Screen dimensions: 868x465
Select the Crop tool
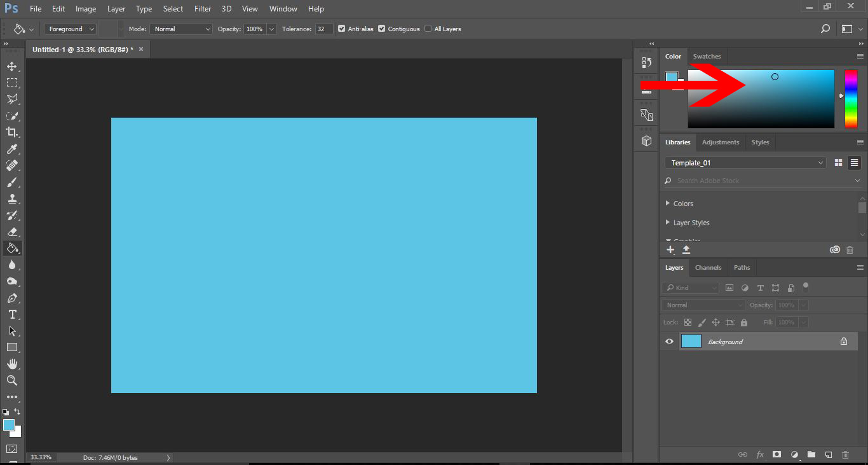tap(12, 132)
